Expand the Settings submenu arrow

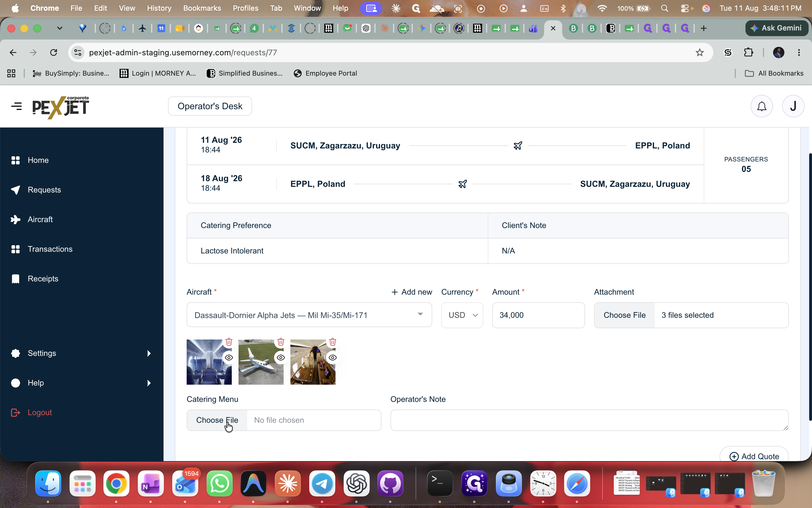point(149,353)
